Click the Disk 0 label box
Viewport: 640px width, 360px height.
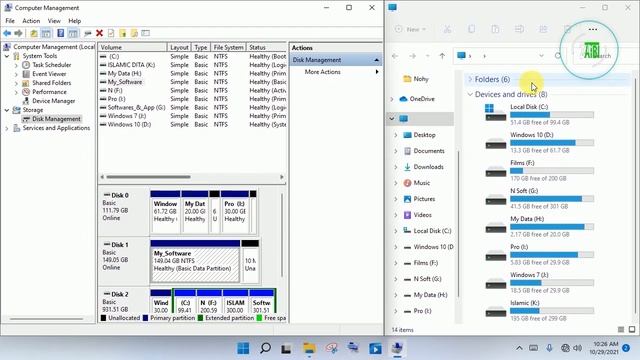123,211
